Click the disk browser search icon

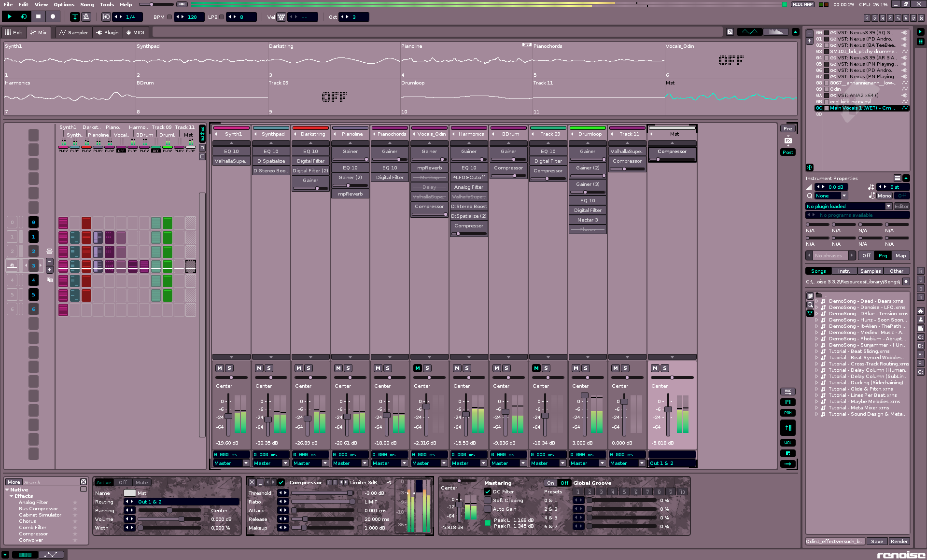click(810, 305)
